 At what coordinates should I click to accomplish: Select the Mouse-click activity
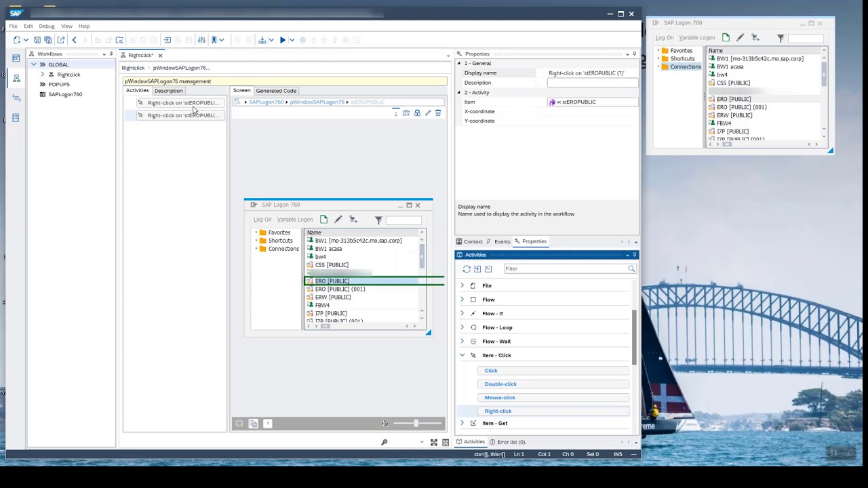553,397
